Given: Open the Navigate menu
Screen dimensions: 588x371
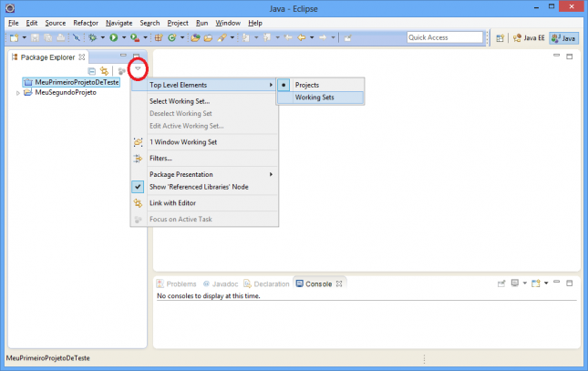Looking at the screenshot, I should (x=119, y=23).
